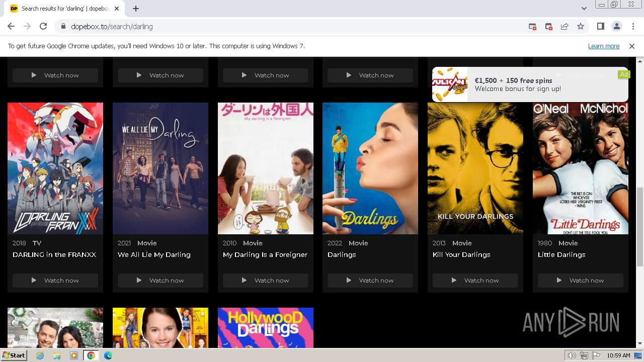Dismiss the Chrome update notification bar
This screenshot has width=644, height=362.
632,46
